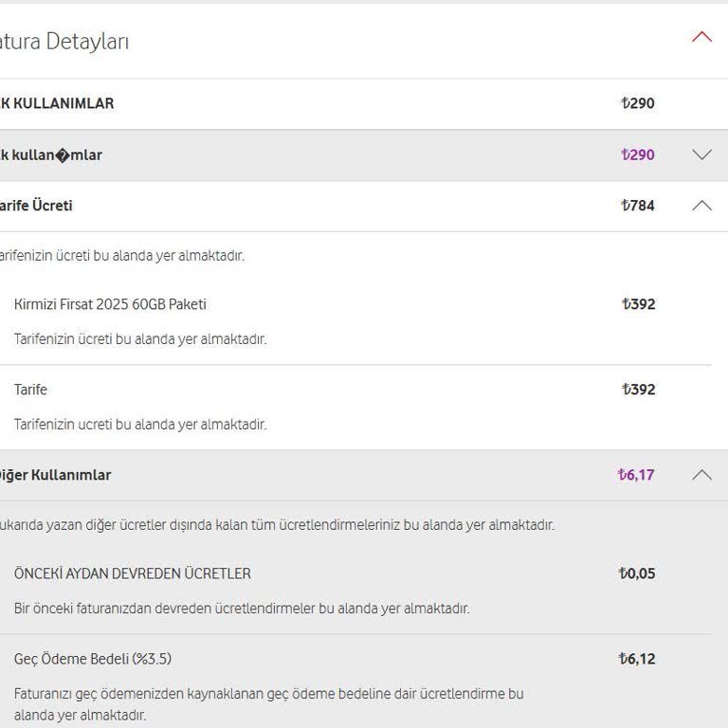728x728 pixels.
Task: Click the purple ₺290 amount
Action: [x=637, y=155]
